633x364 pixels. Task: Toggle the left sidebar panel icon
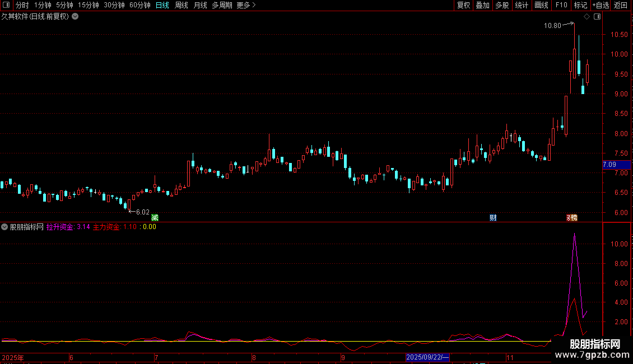pyautogui.click(x=6, y=5)
